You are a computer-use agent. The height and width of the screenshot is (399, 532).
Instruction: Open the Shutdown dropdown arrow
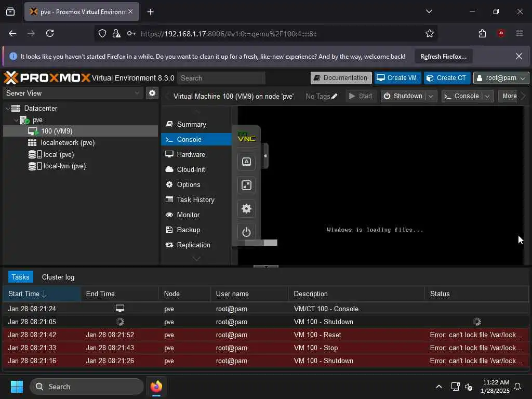pos(431,96)
